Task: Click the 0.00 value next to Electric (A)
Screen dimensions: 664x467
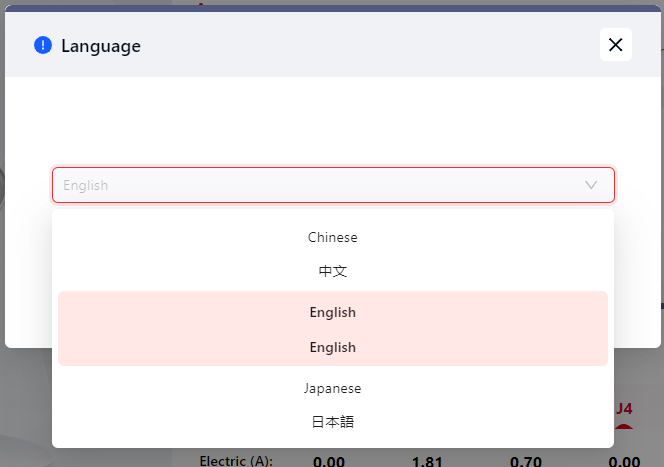Action: coord(329,461)
